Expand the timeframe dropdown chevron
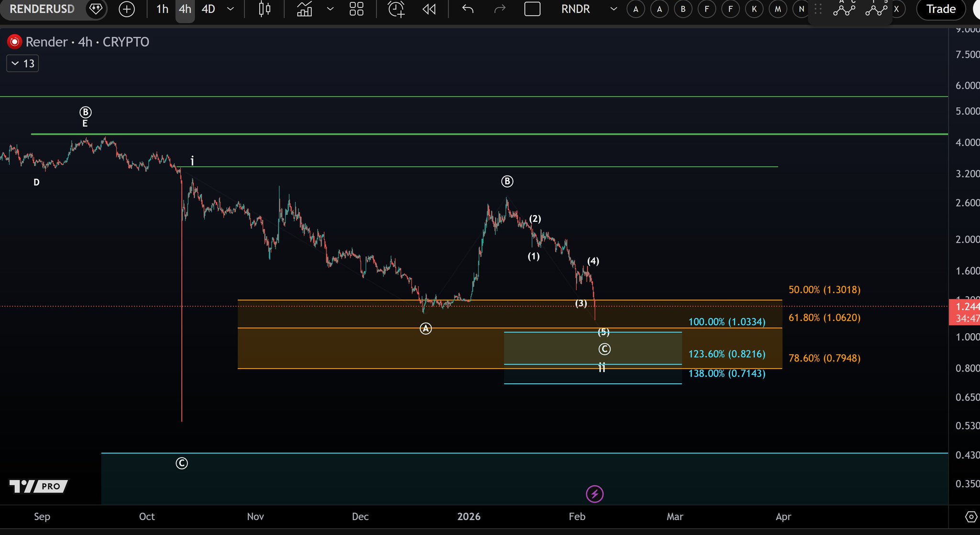Screen dimensions: 980x535 231,9
